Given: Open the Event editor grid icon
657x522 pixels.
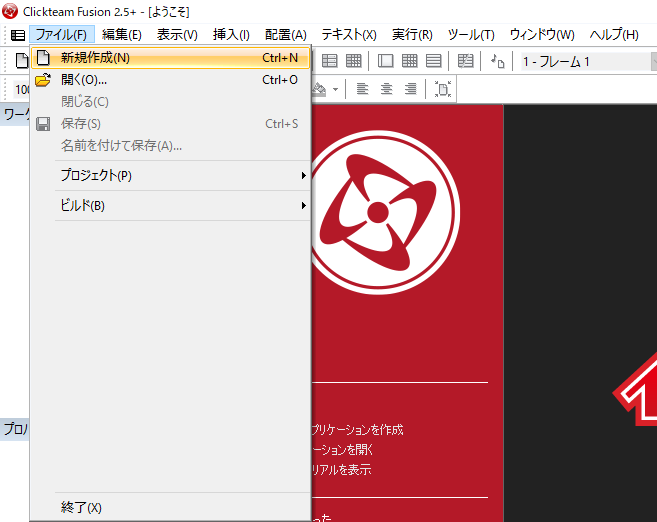Looking at the screenshot, I should tap(409, 61).
